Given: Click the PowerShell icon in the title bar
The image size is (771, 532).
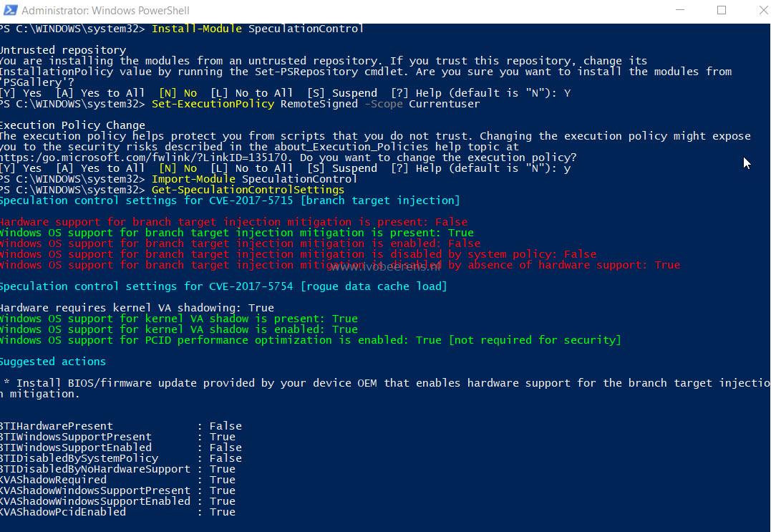Looking at the screenshot, I should tap(10, 10).
